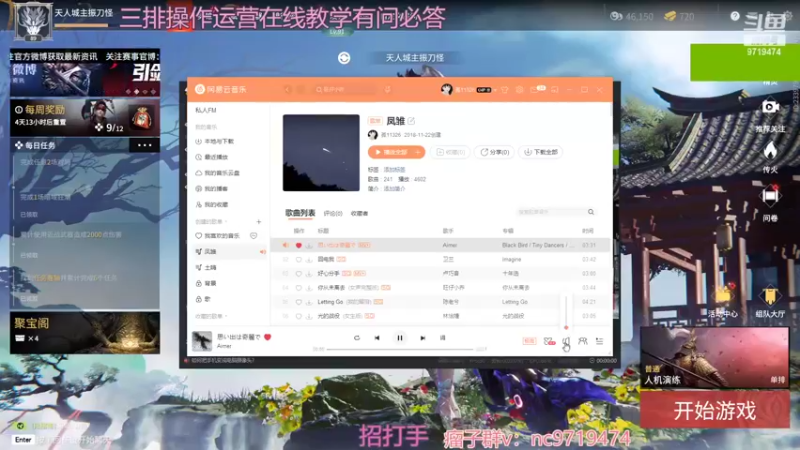Open the skin theme shirt icon
This screenshot has width=800, height=450.
tap(505, 90)
